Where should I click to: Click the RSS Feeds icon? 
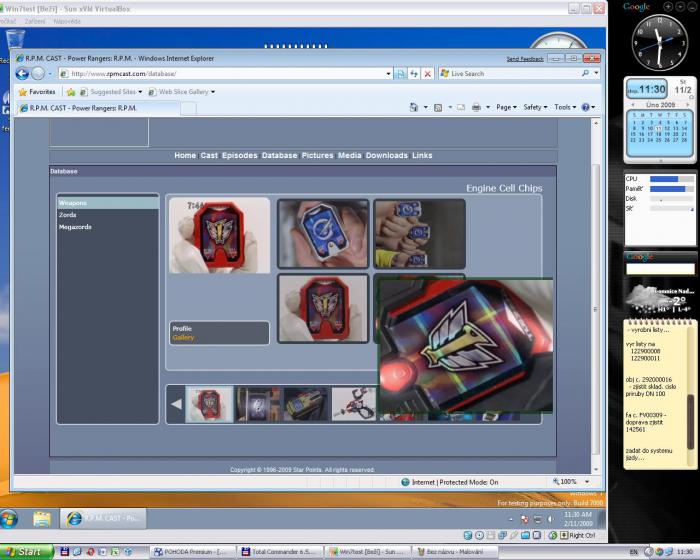coord(438,107)
